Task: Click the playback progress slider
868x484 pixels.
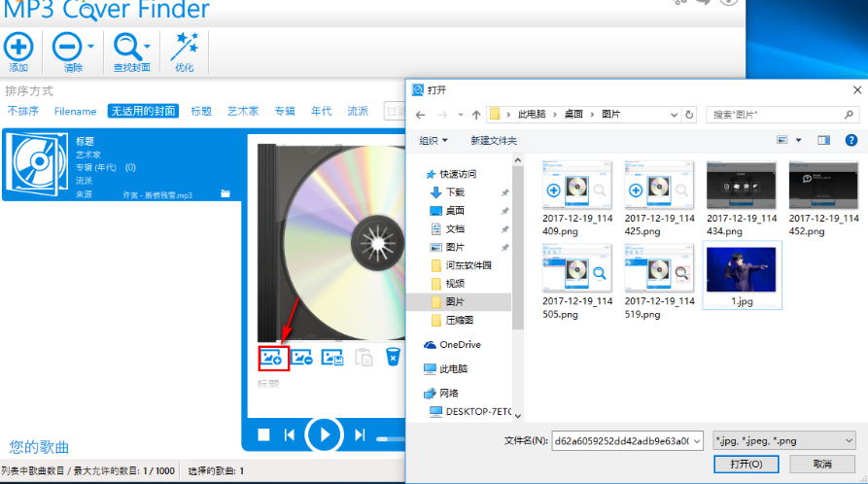Action: pyautogui.click(x=391, y=438)
